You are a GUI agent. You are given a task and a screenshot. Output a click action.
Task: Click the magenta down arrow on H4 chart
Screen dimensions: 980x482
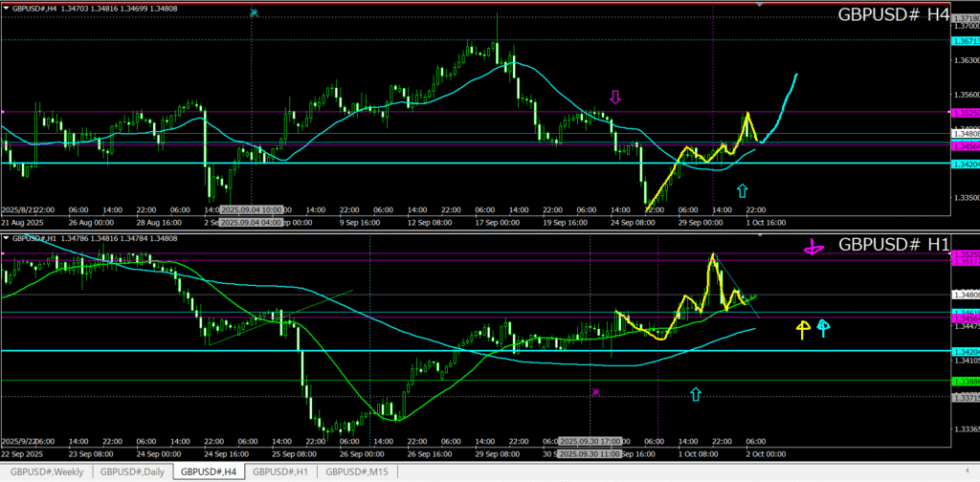(x=615, y=97)
